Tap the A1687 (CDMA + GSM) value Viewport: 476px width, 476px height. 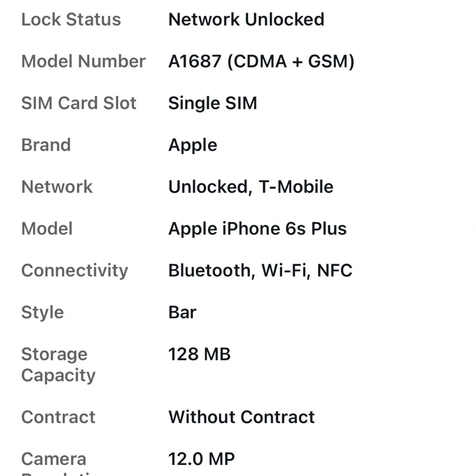[261, 61]
